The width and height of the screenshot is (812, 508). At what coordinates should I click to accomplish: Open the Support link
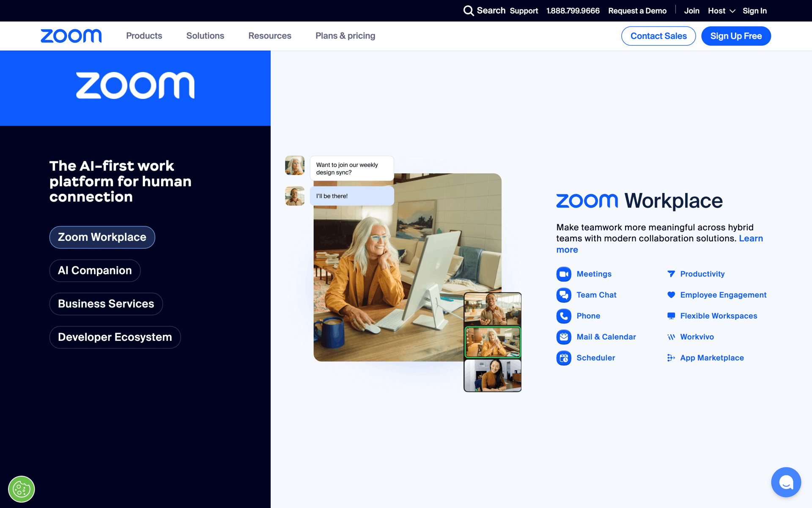[x=524, y=11]
